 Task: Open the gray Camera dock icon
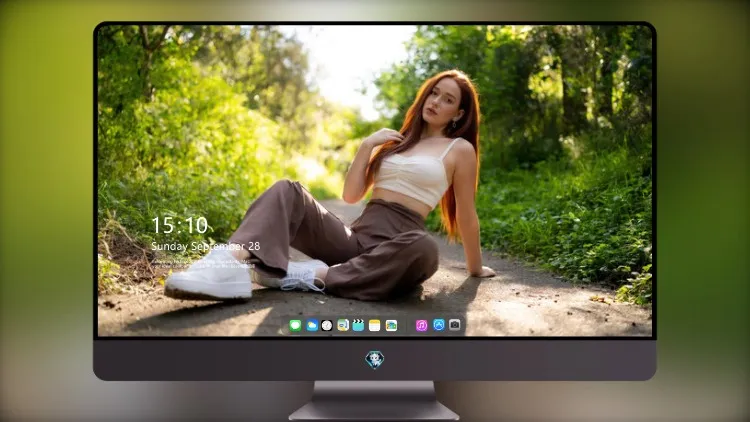click(x=454, y=325)
